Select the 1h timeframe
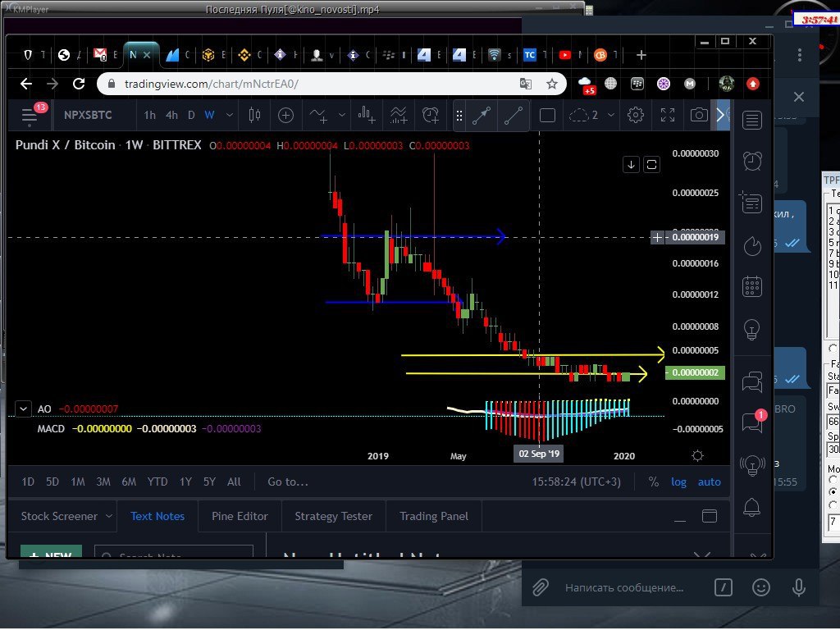 (150, 115)
